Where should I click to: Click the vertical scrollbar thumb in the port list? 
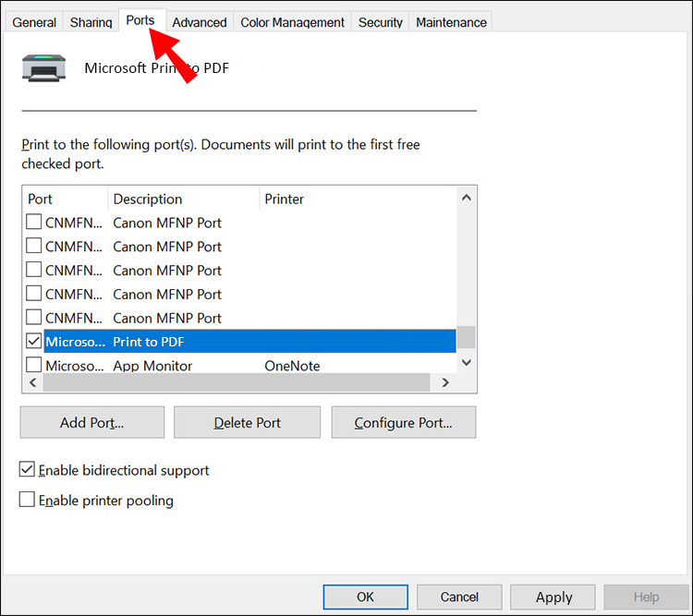(x=467, y=337)
